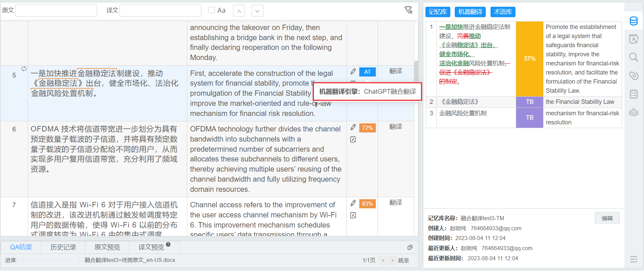
Task: Click the 72% match badge on segment 6
Action: [367, 128]
